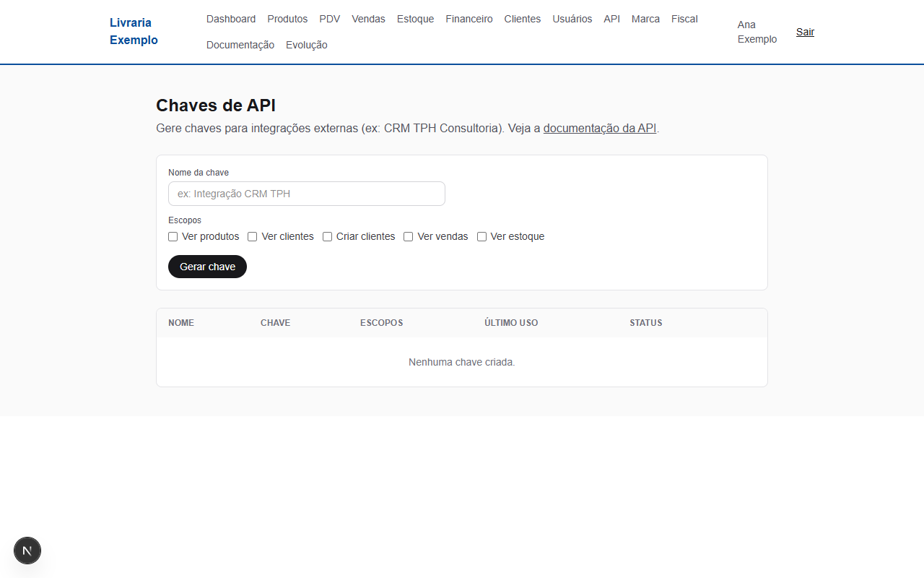Viewport: 924px width, 578px height.
Task: Click the Livraria Exemplo logo link
Action: point(134,31)
